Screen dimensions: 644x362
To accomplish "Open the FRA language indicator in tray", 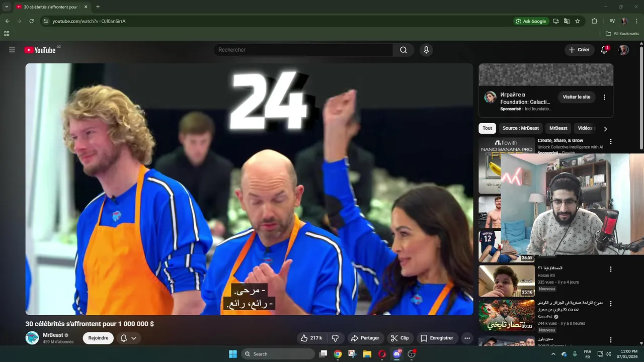I will point(588,354).
